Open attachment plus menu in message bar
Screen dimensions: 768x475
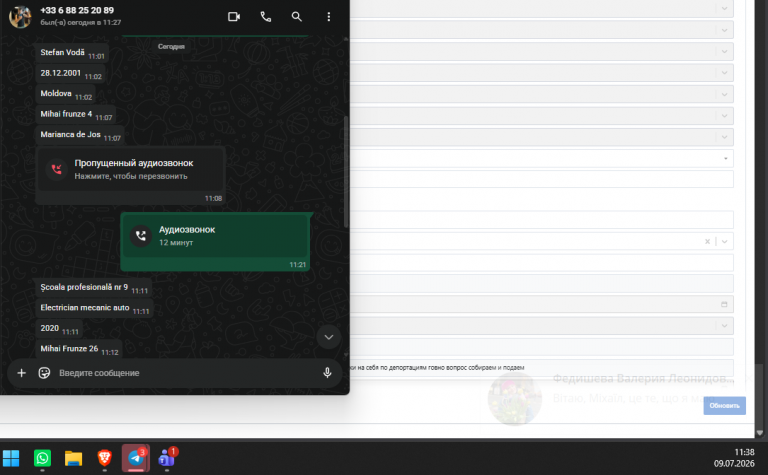(x=22, y=373)
